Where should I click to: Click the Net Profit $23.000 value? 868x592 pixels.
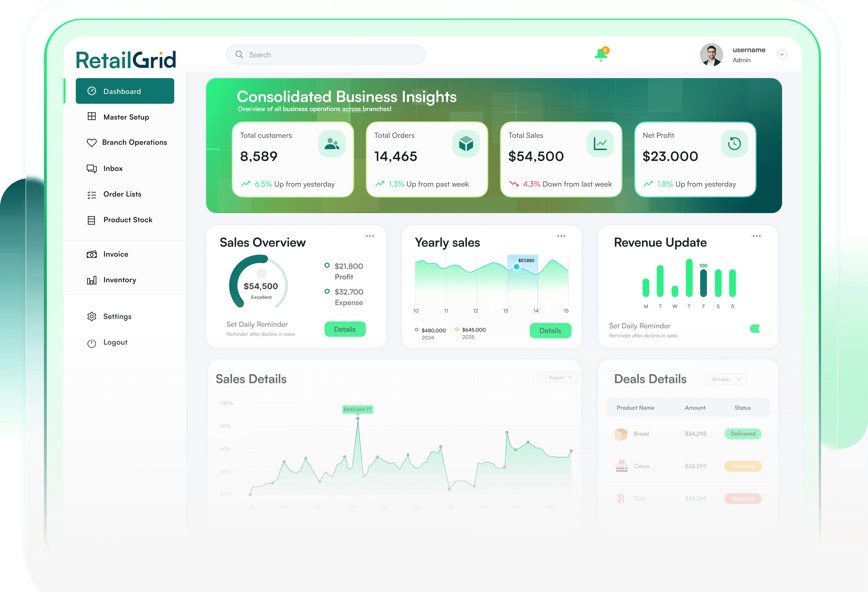(x=670, y=156)
